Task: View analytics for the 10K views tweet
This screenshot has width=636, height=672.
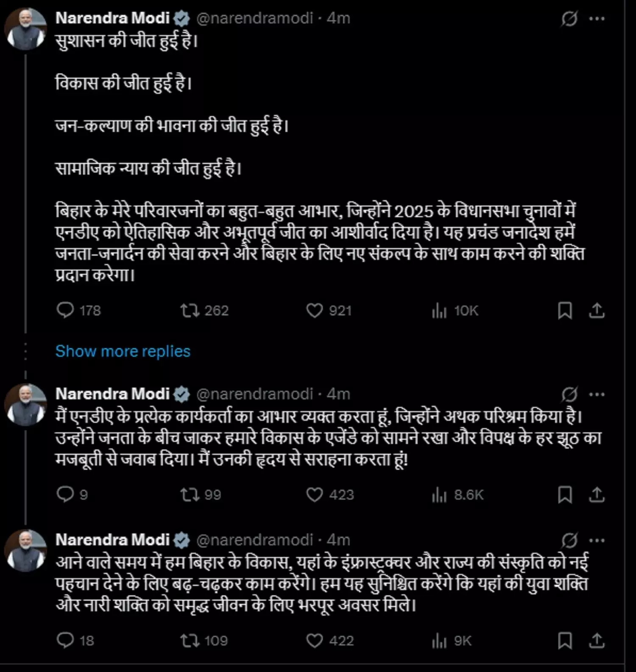Action: (439, 311)
